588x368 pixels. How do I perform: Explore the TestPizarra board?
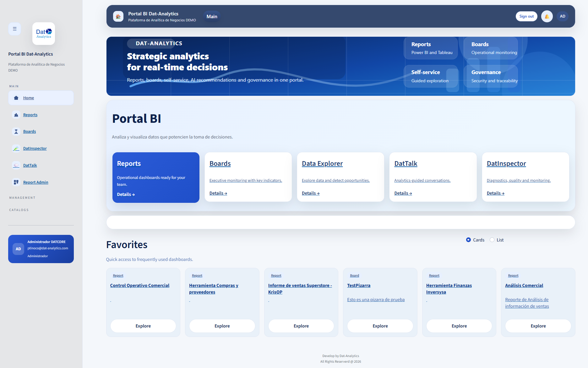pyautogui.click(x=380, y=326)
